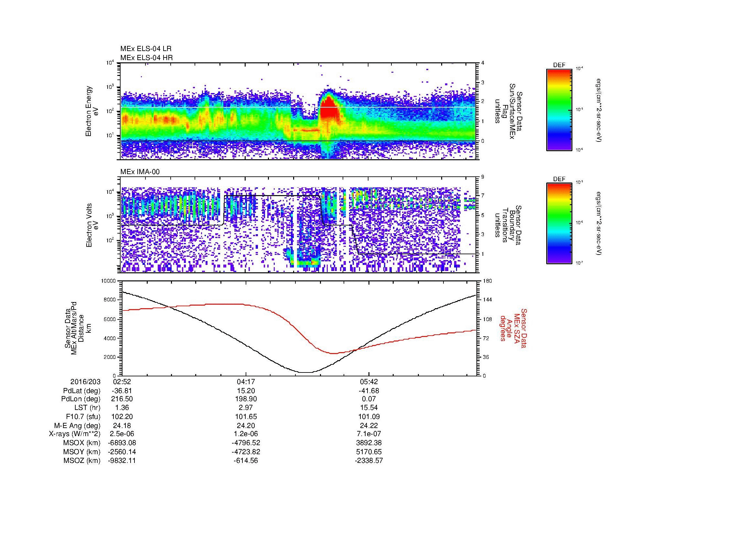The width and height of the screenshot is (756, 534).
Task: Click the MSOY value -4723.82
Action: tap(246, 452)
